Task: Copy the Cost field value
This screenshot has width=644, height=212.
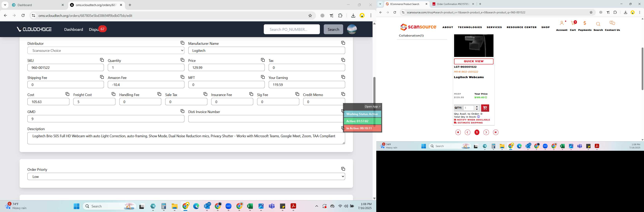Action: (x=67, y=94)
